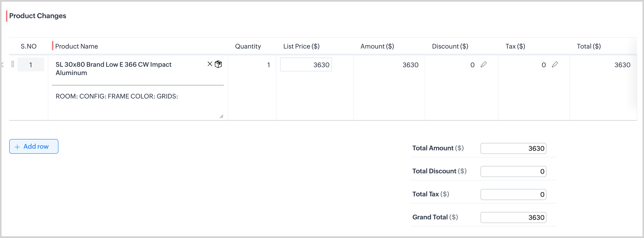Click the description box resize handle

[221, 116]
